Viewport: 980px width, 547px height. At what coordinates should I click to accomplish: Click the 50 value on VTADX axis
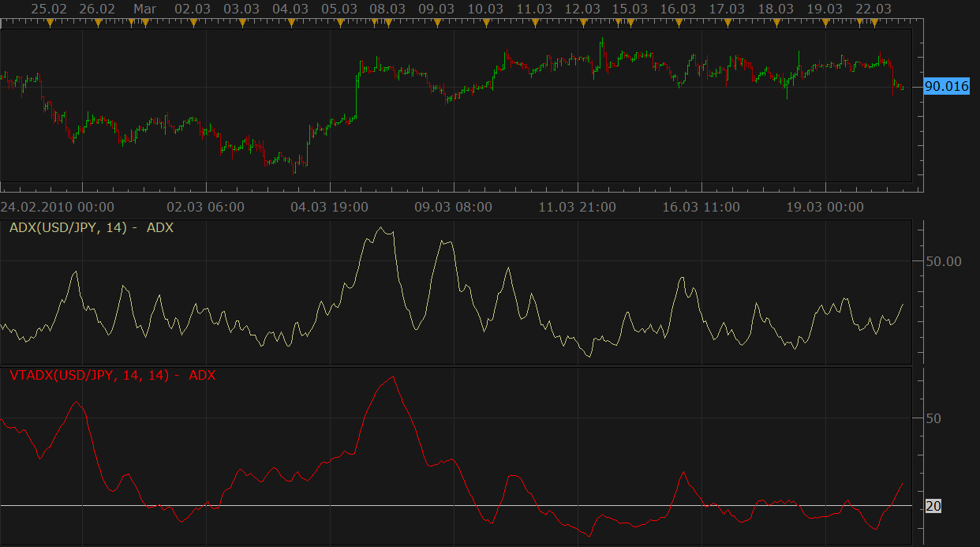click(x=933, y=418)
